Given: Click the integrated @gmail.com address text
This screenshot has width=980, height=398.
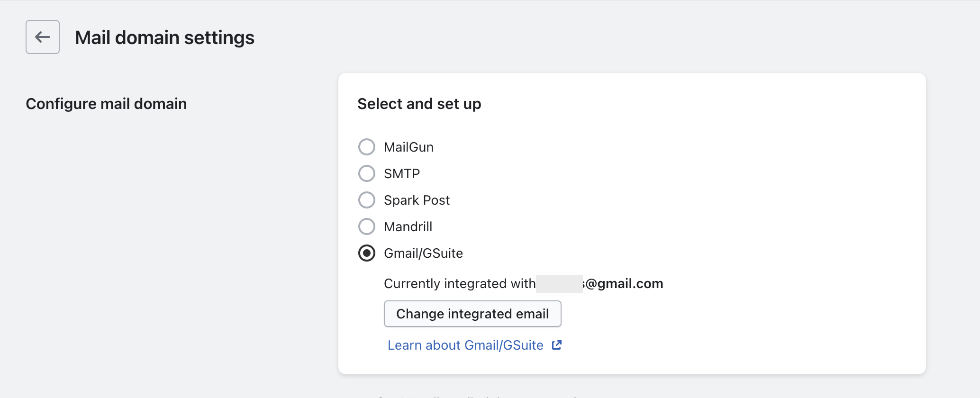Looking at the screenshot, I should [624, 284].
